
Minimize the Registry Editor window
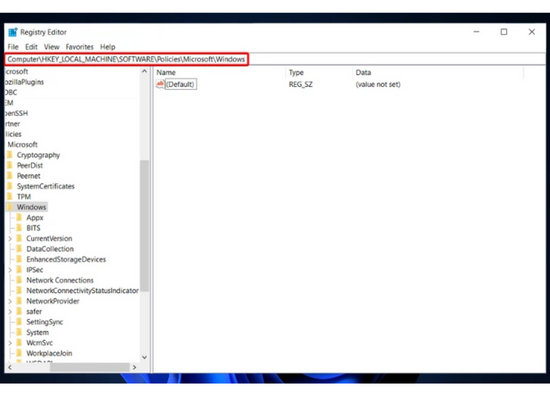click(x=476, y=32)
